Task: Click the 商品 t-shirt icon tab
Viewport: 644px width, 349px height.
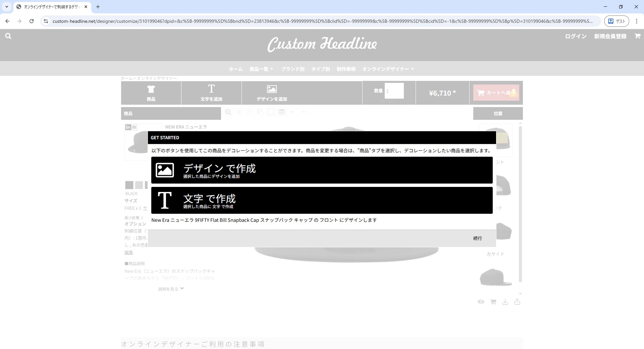Action: 151,93
